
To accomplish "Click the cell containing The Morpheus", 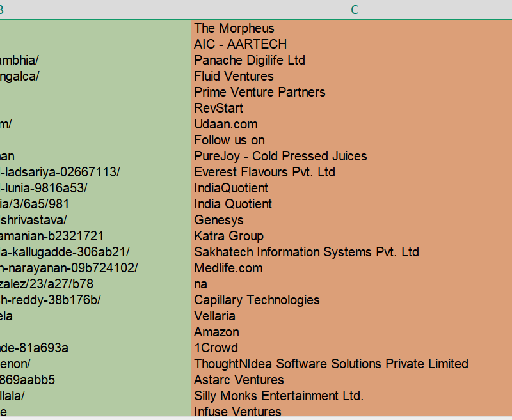I will (x=351, y=28).
